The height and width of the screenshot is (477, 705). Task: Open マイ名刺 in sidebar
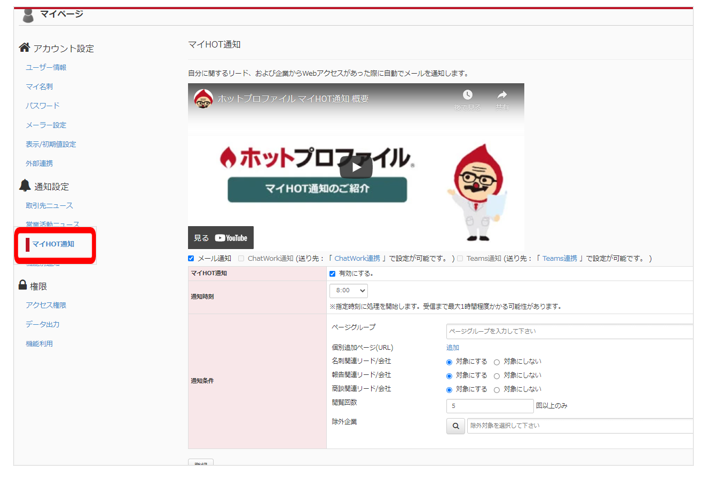(x=39, y=86)
